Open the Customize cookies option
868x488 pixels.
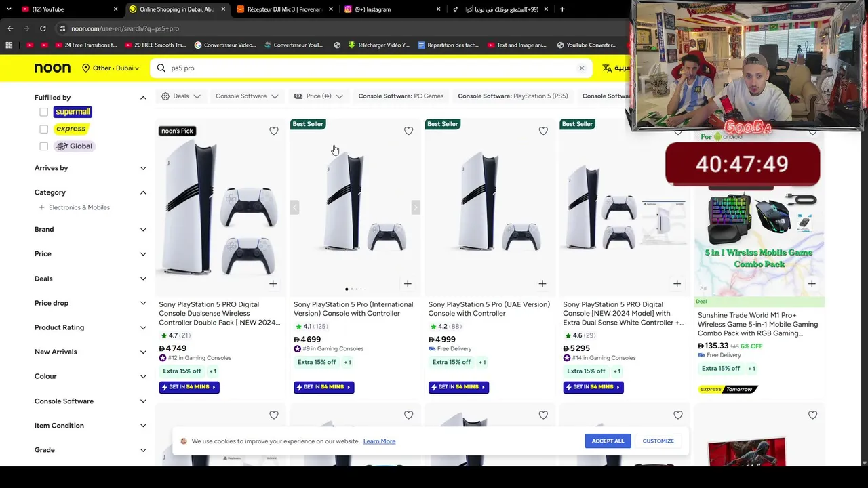pos(658,441)
